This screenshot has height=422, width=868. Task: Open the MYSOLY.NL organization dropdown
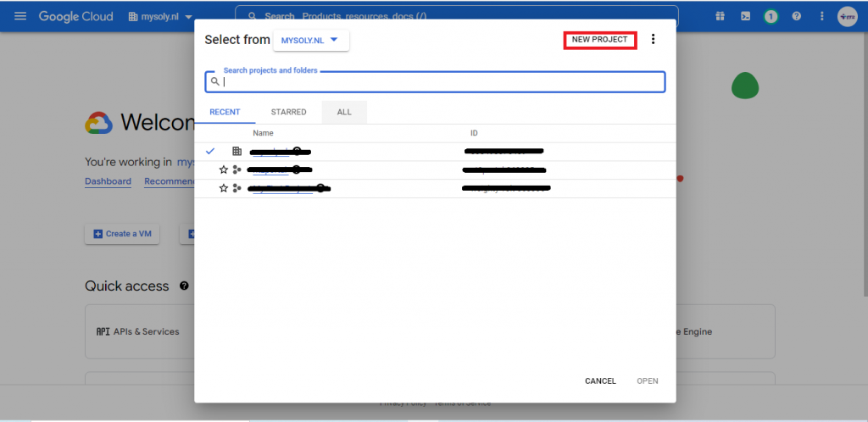tap(311, 41)
